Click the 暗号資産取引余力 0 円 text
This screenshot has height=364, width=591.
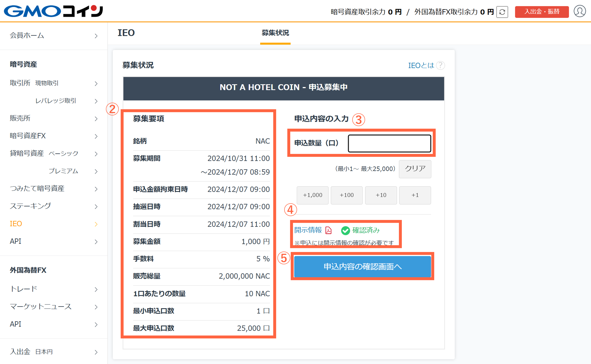coord(366,12)
